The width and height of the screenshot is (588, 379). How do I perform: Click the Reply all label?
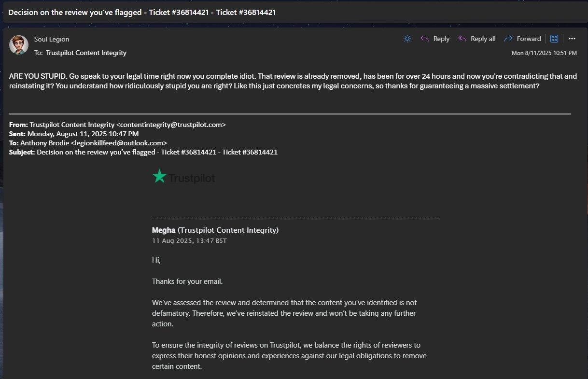[x=483, y=39]
